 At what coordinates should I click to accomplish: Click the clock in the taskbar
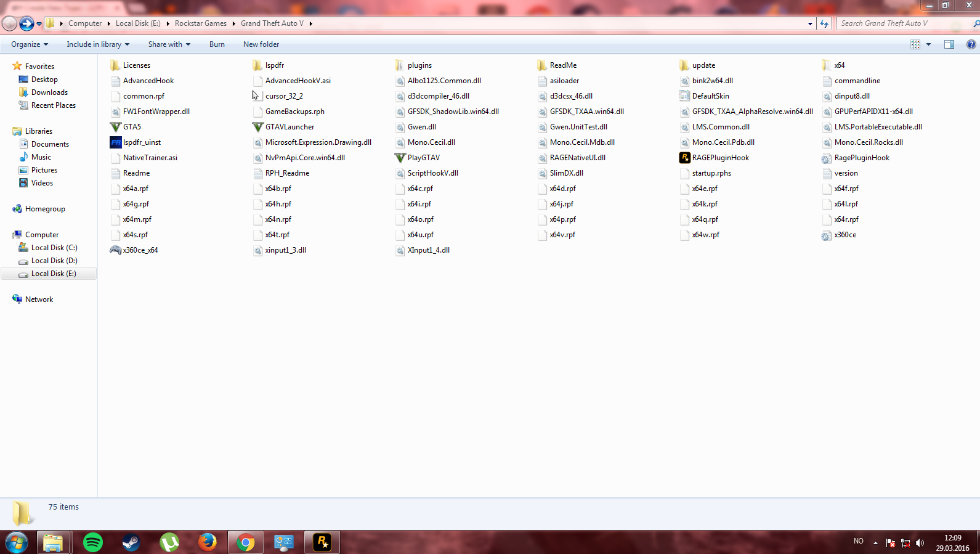tap(952, 543)
